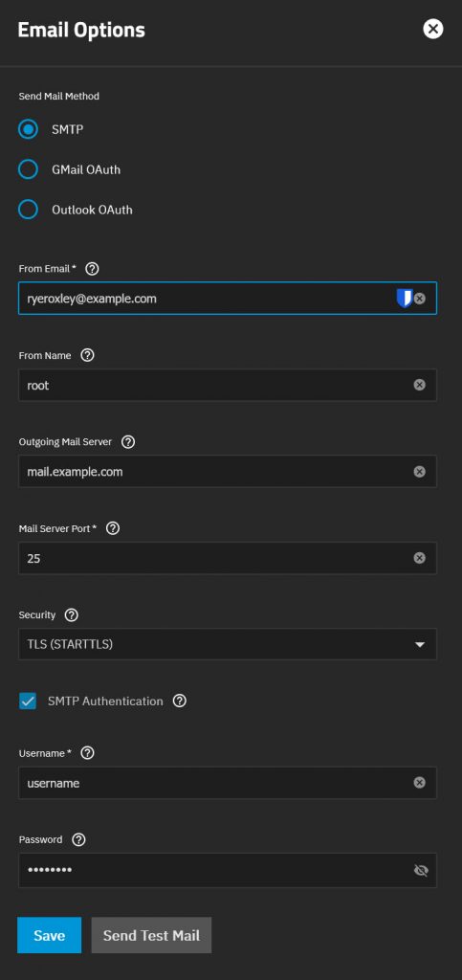Click the SMTP Authentication label
Viewport: 462px width, 980px height.
105,702
